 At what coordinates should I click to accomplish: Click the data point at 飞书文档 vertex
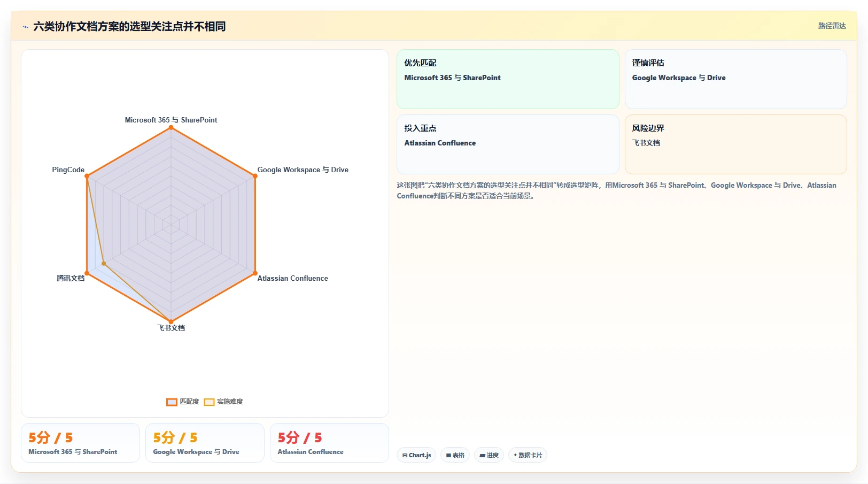point(171,322)
